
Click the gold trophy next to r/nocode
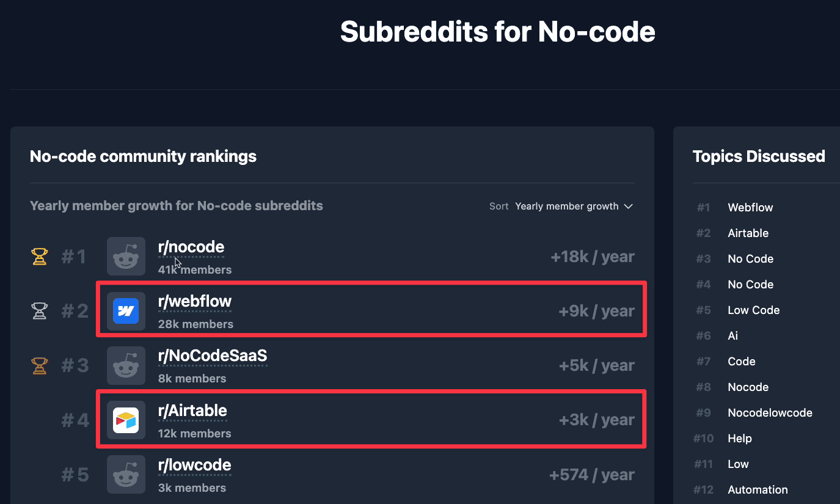39,257
